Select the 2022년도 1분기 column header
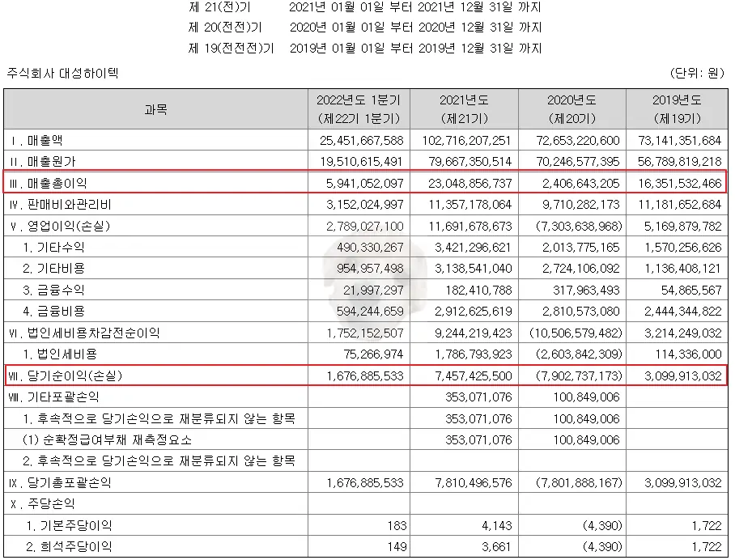The image size is (735, 560). (x=359, y=109)
